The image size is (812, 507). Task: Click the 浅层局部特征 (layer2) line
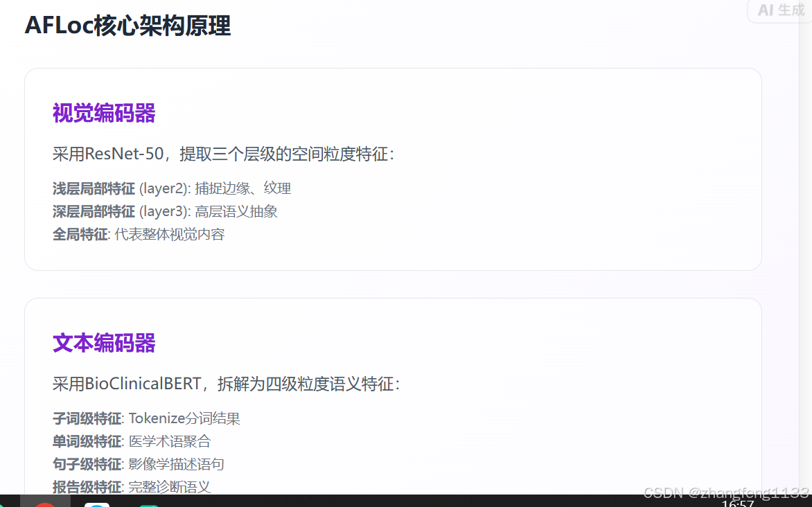(x=171, y=188)
